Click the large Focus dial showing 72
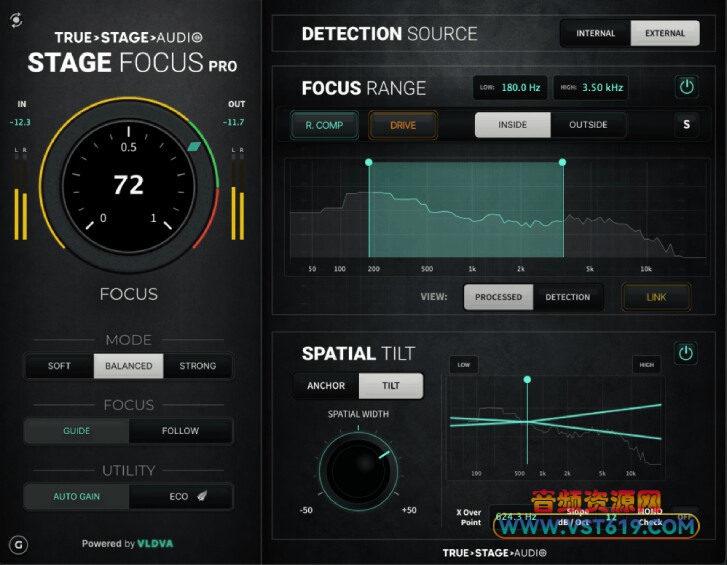Screen dimensions: 727x565 129,185
